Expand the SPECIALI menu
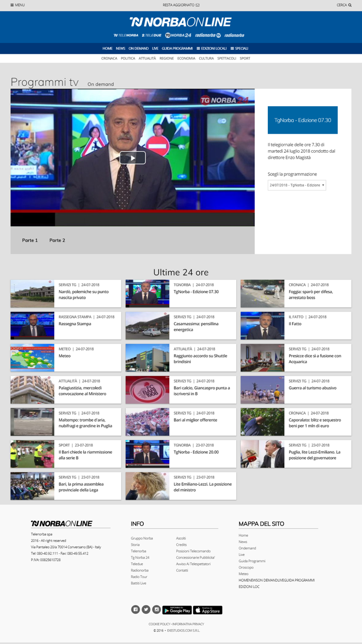The width and height of the screenshot is (362, 644). pyautogui.click(x=239, y=48)
